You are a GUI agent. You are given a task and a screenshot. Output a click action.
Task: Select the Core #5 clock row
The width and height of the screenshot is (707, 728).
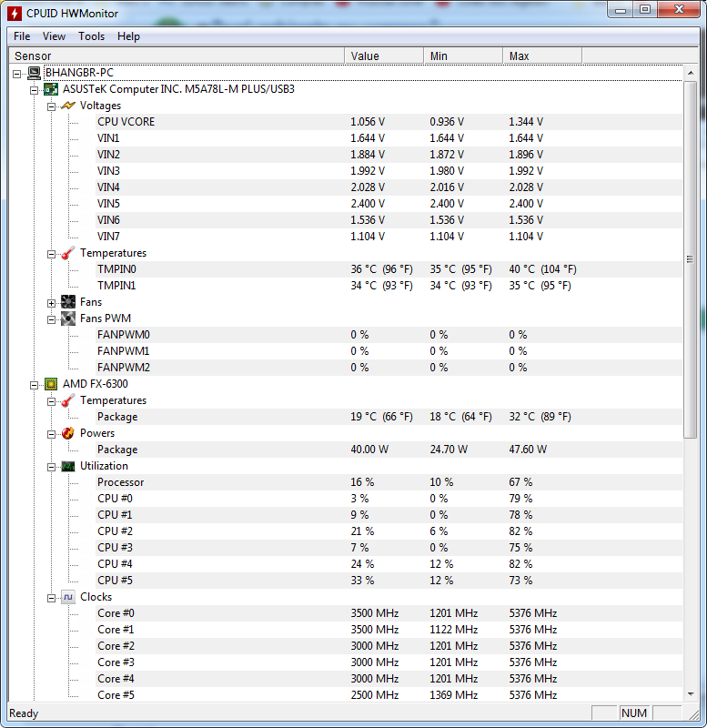[389, 695]
